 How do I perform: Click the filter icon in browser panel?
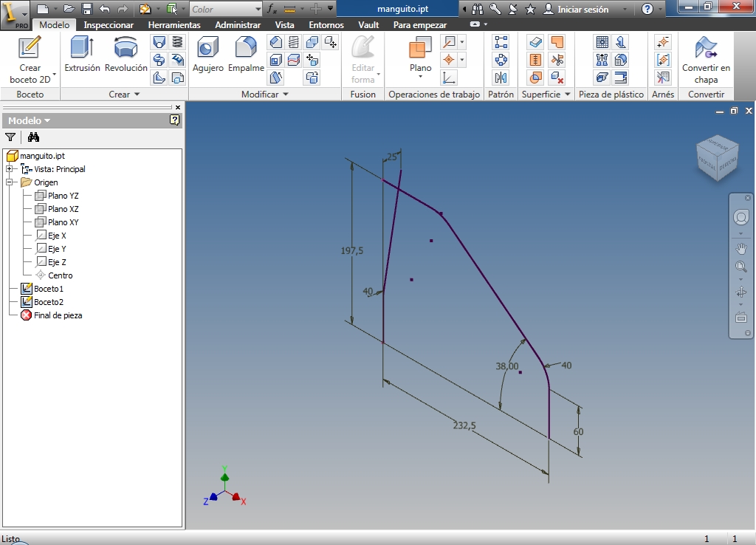click(10, 137)
